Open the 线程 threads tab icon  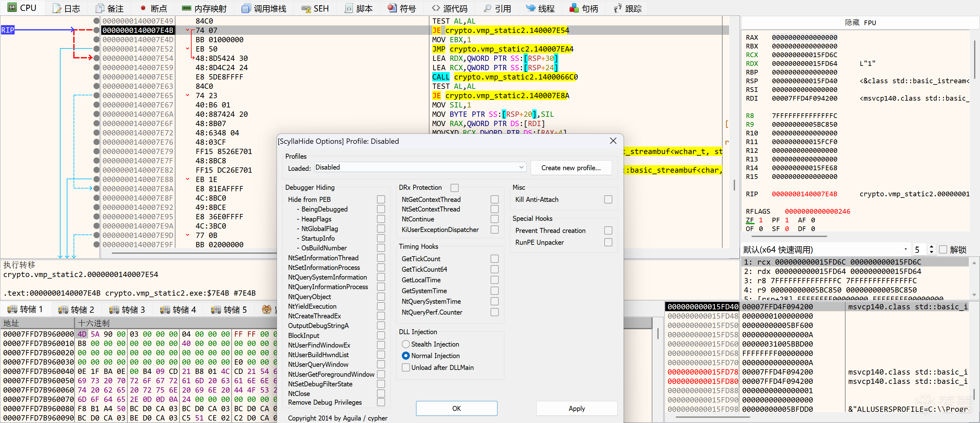[530, 8]
